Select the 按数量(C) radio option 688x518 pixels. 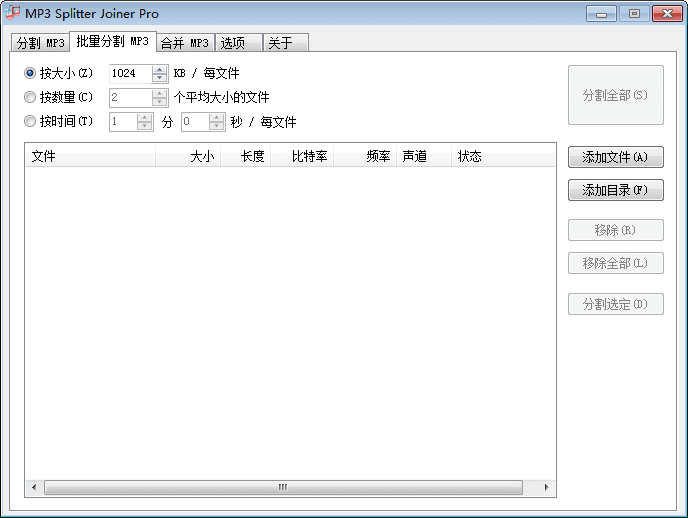[58, 97]
